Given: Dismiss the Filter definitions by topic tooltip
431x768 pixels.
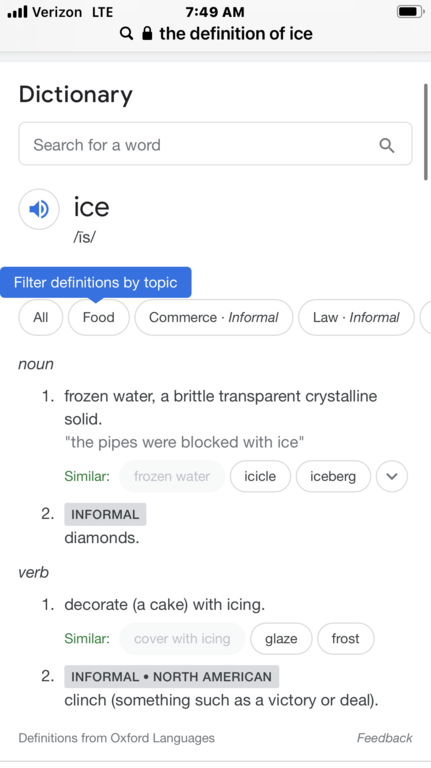Looking at the screenshot, I should pos(96,282).
